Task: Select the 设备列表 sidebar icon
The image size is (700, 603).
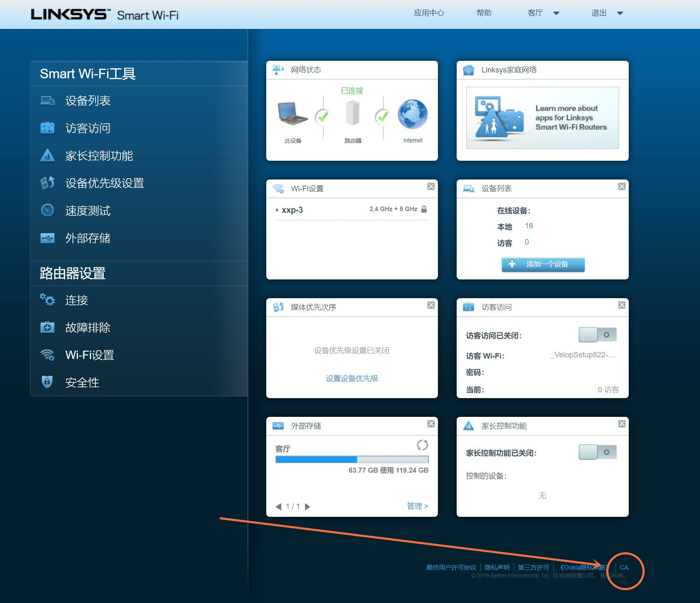Action: [47, 100]
